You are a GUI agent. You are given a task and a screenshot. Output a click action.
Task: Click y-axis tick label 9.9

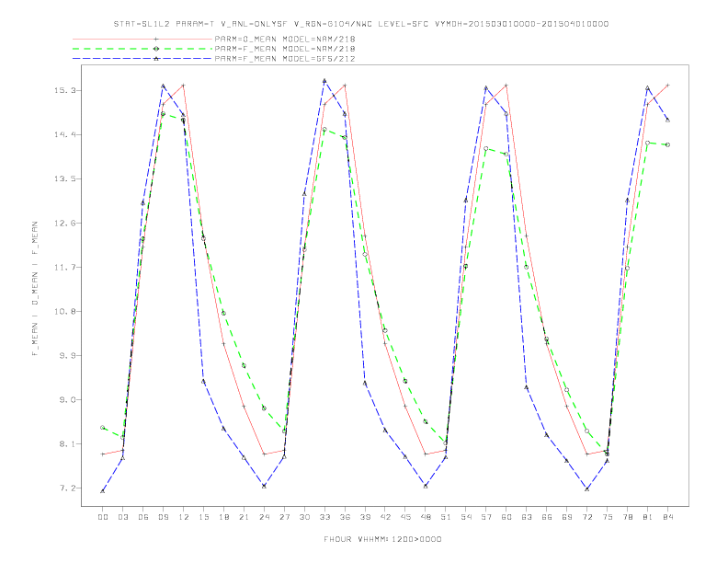pyautogui.click(x=67, y=355)
